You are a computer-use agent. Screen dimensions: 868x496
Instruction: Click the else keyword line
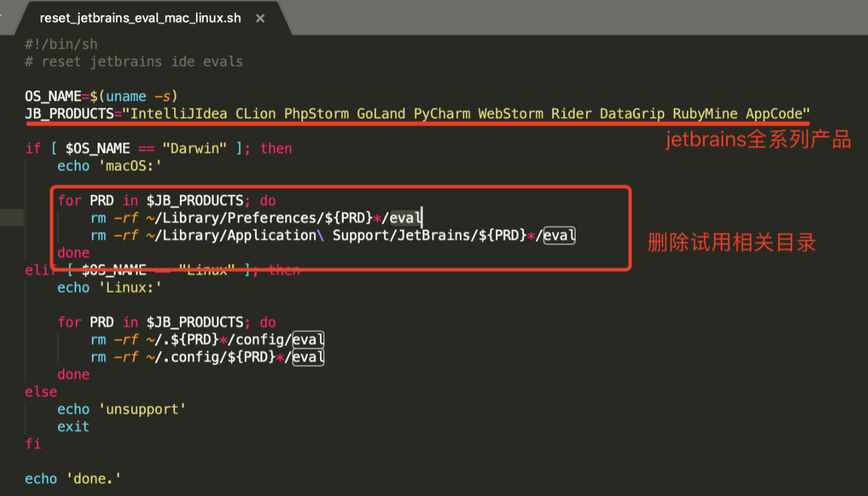click(x=41, y=391)
